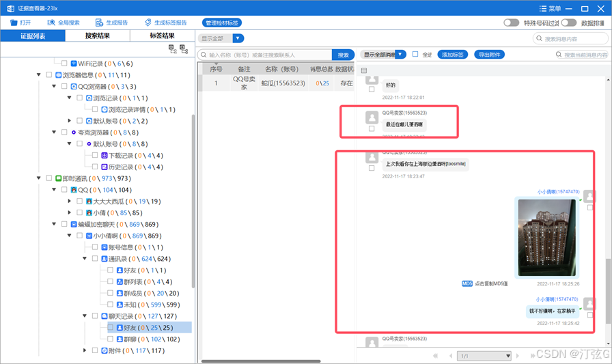Tick checkbox beside message 好的
612x364 pixels.
coord(372,89)
